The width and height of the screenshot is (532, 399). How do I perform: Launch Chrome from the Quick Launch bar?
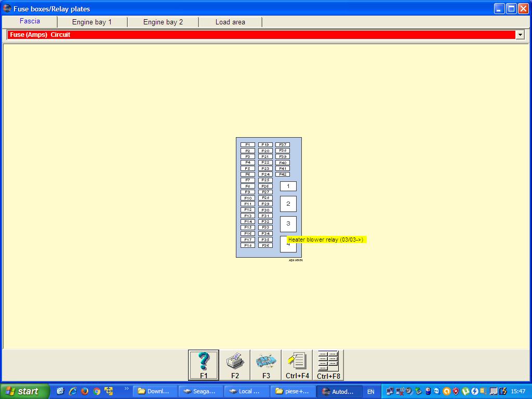tap(97, 391)
